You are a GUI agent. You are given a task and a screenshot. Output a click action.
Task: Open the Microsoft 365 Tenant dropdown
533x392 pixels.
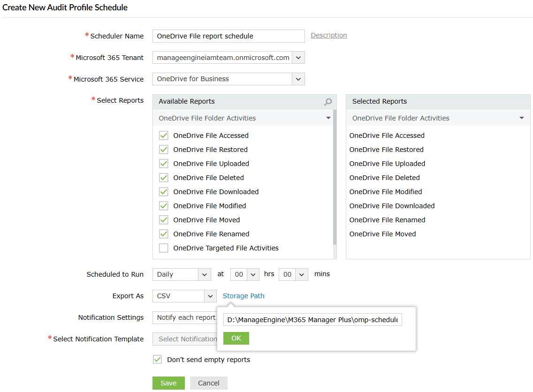click(298, 58)
